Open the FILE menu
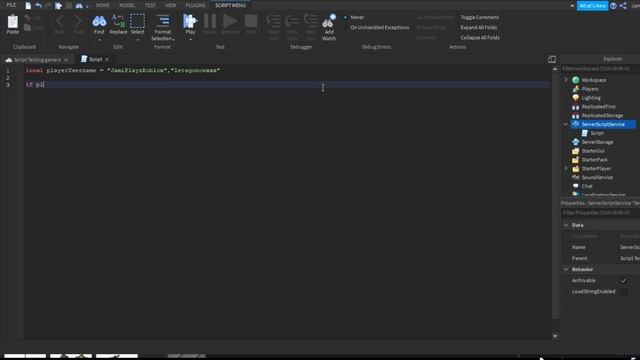 coord(11,5)
